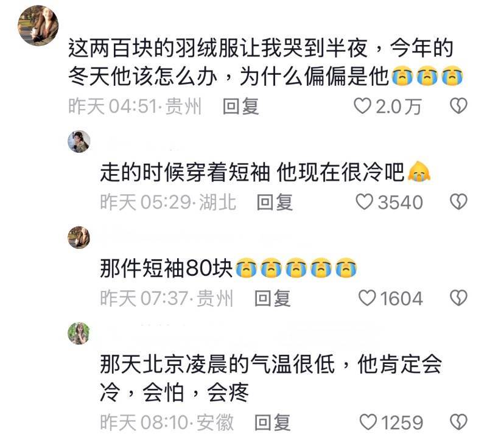
Task: Open avatar of the 走的时候穿着短袖 commenter
Action: tap(79, 142)
